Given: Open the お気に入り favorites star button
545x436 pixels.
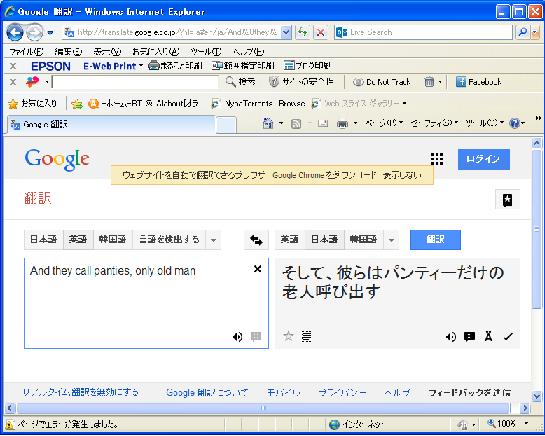Looking at the screenshot, I should click(32, 104).
